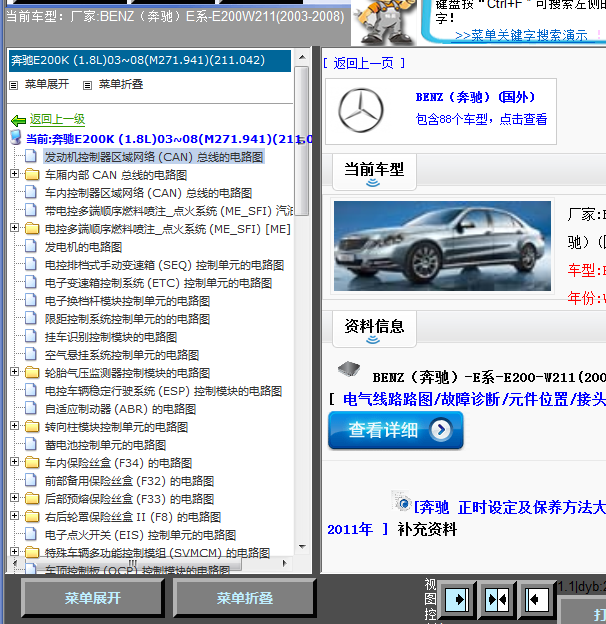The height and width of the screenshot is (624, 606).
Task: Click the folder icon of 轮胎气压监测器控制模块
Action: (x=32, y=372)
